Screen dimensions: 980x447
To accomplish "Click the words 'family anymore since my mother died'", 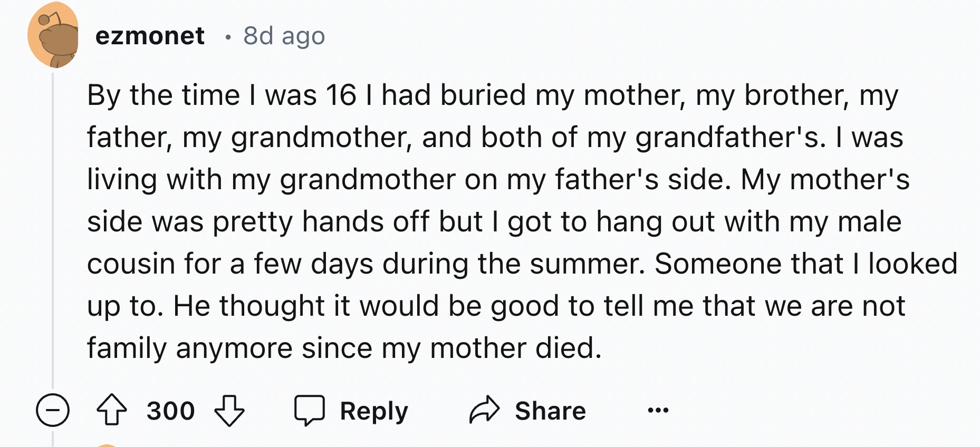I will click(x=344, y=348).
